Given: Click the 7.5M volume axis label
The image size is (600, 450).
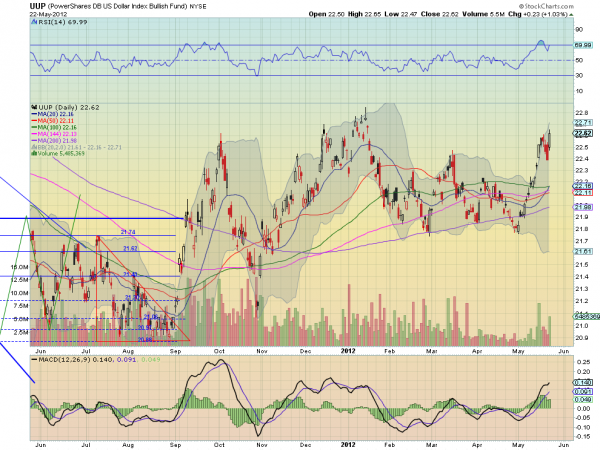Looking at the screenshot, I should (x=21, y=306).
